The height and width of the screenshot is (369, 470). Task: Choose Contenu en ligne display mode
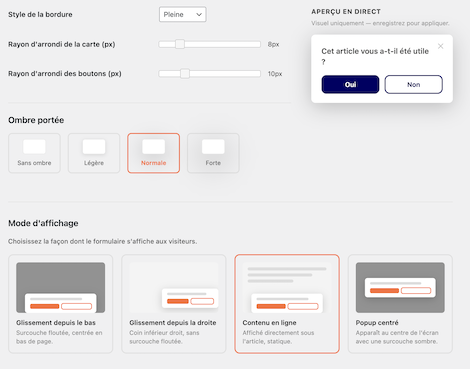[287, 304]
